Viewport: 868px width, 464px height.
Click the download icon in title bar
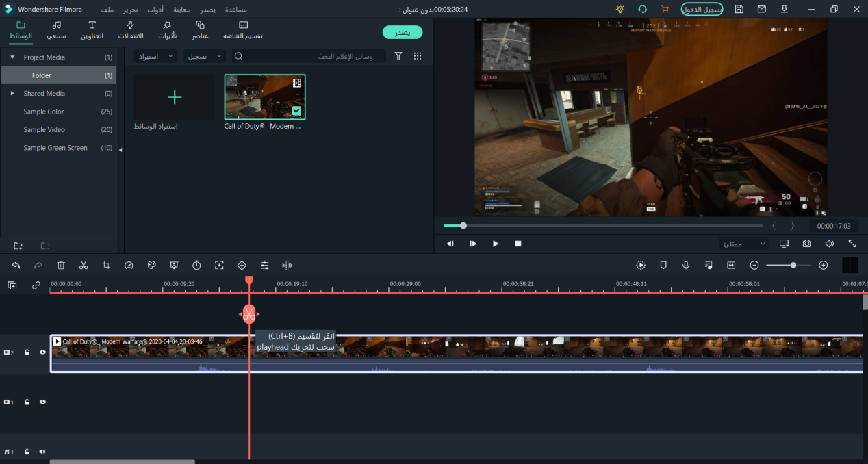point(784,9)
